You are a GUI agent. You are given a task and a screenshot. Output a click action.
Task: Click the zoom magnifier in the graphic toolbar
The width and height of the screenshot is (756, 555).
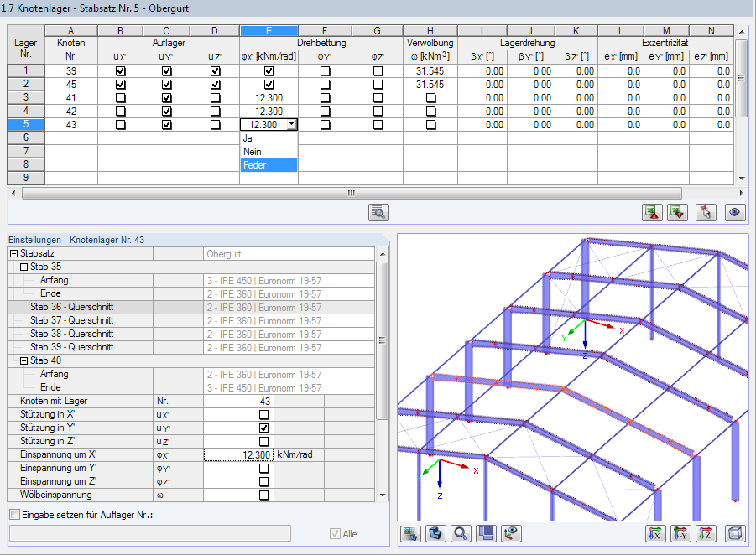pyautogui.click(x=461, y=533)
